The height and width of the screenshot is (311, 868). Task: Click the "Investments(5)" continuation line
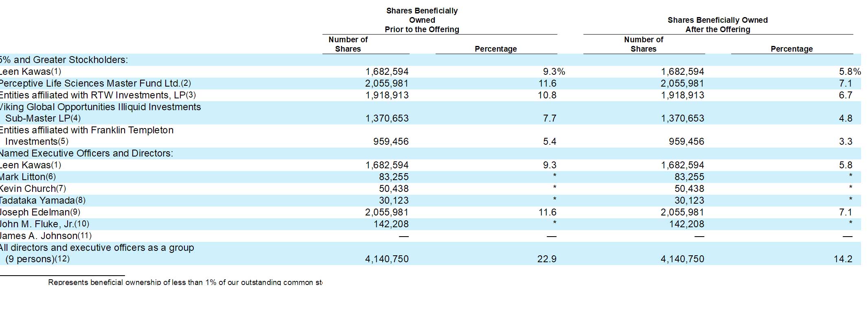coord(37,141)
